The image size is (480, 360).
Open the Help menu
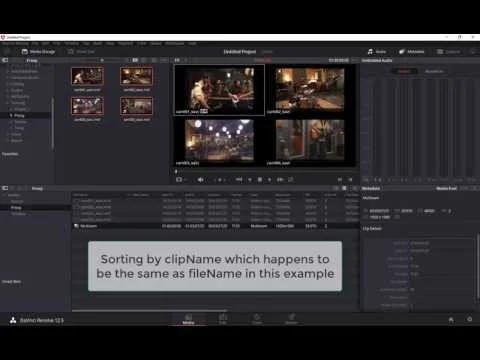coord(192,44)
